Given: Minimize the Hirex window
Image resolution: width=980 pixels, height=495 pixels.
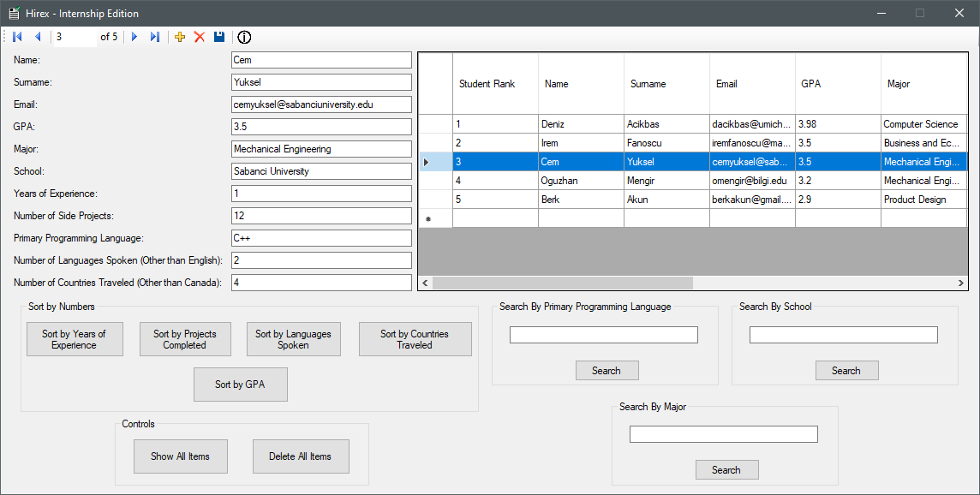Looking at the screenshot, I should point(881,13).
